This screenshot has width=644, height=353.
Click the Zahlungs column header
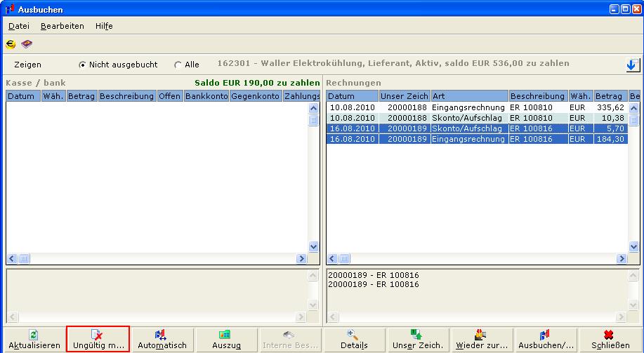click(x=301, y=96)
